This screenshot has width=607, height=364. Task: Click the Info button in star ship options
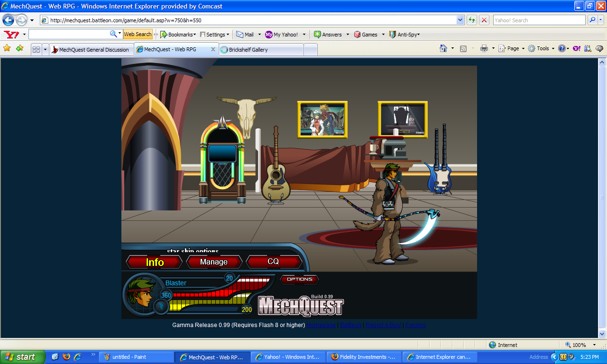click(155, 262)
